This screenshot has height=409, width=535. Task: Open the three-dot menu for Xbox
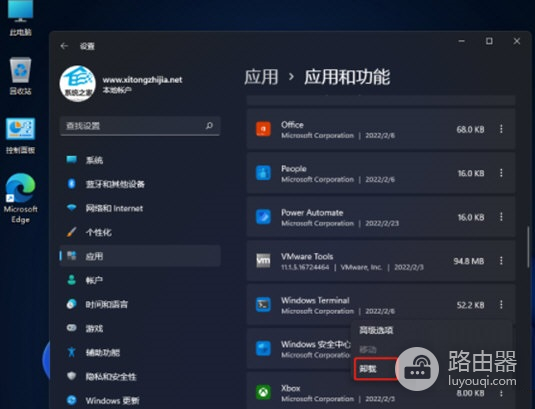(501, 393)
